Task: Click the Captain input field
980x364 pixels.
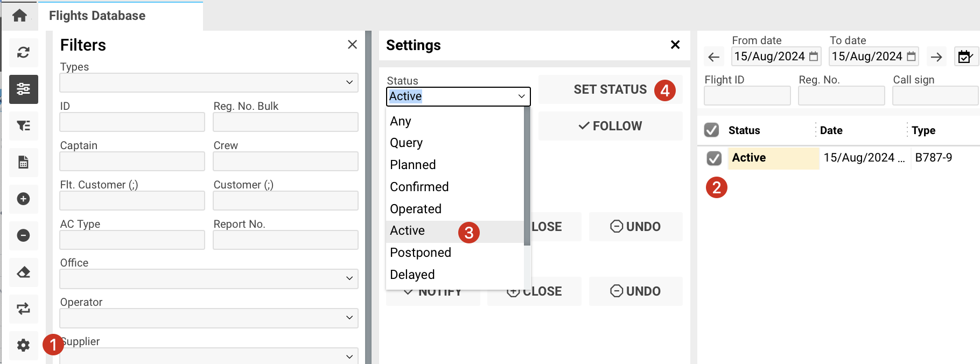Action: click(x=132, y=161)
